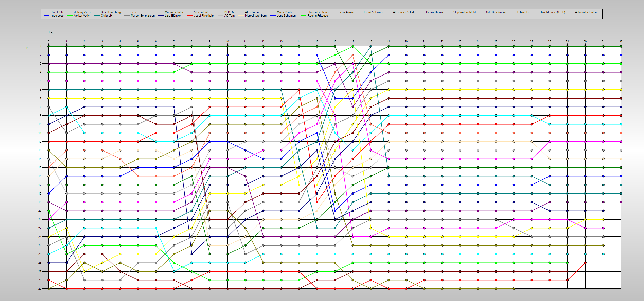Viewport: 644px width, 301px height.
Task: Pick Alexander Kaliske in the legend
Action: [401, 12]
